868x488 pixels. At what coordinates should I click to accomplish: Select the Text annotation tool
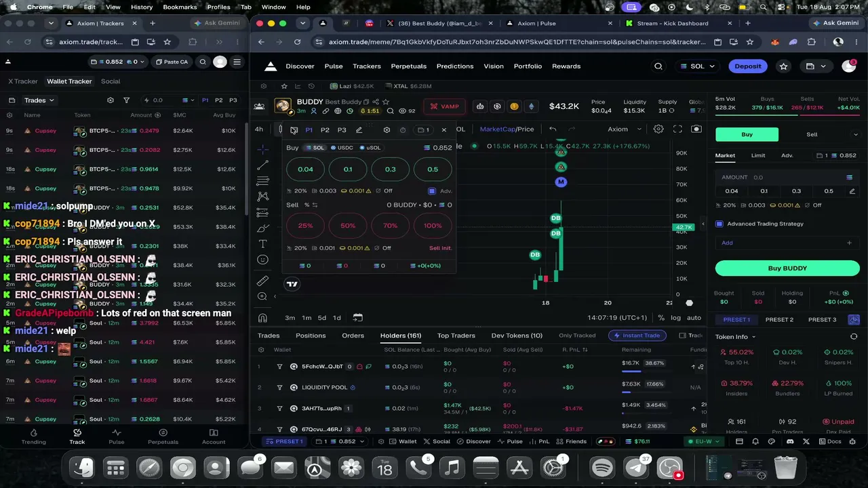coord(262,243)
